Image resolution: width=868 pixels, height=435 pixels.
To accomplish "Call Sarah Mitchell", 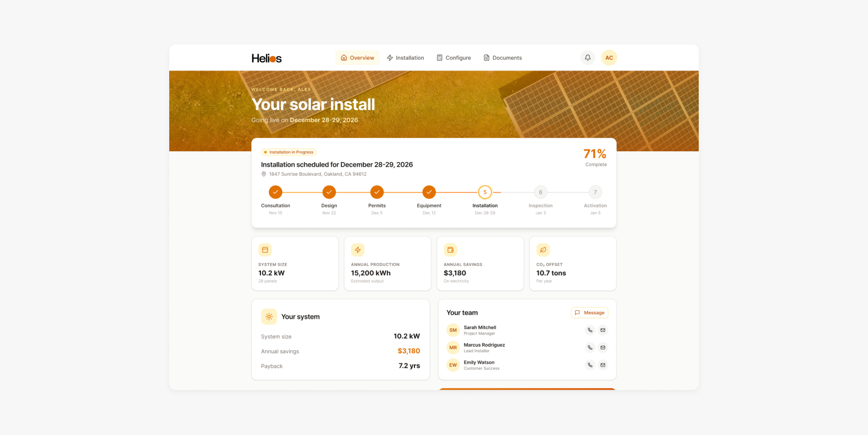I will tap(590, 330).
